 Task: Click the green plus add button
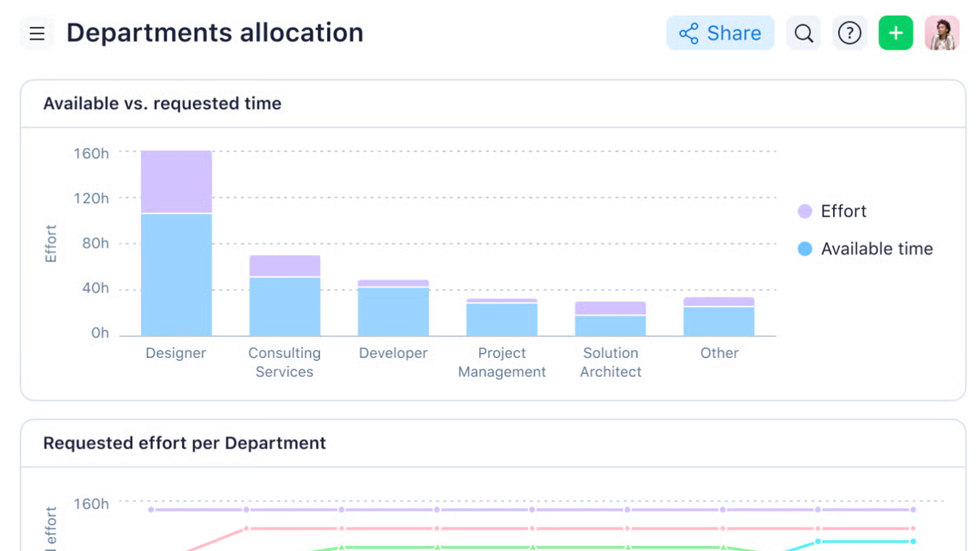[x=895, y=33]
